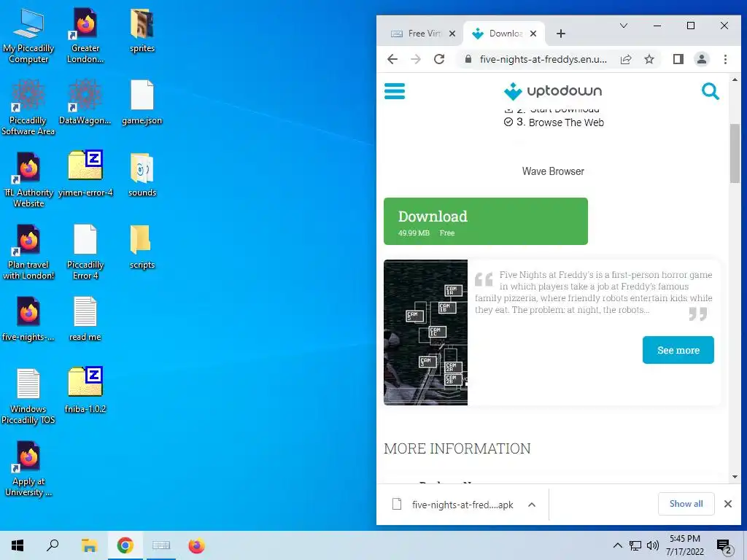
Task: Open the volume tray icon
Action: pyautogui.click(x=653, y=545)
